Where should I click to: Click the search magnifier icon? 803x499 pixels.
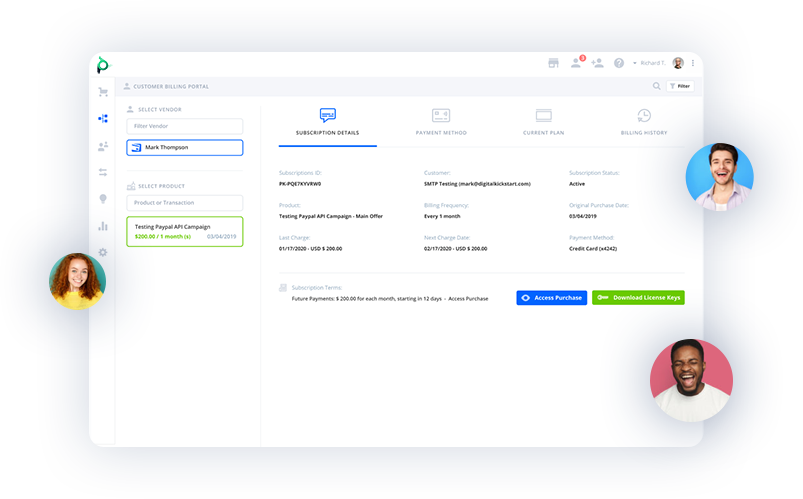pyautogui.click(x=657, y=87)
